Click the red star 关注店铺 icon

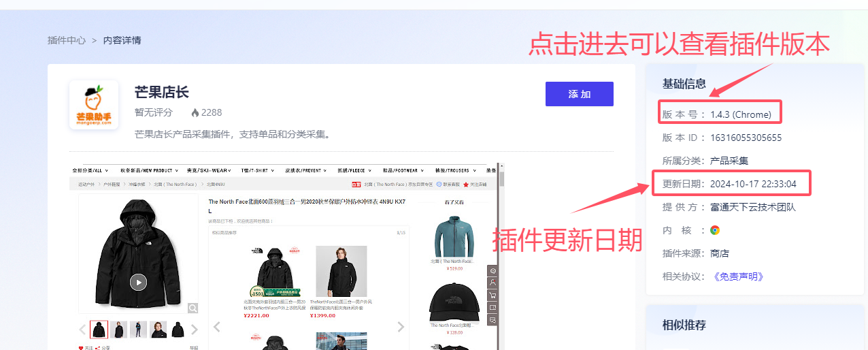[466, 185]
